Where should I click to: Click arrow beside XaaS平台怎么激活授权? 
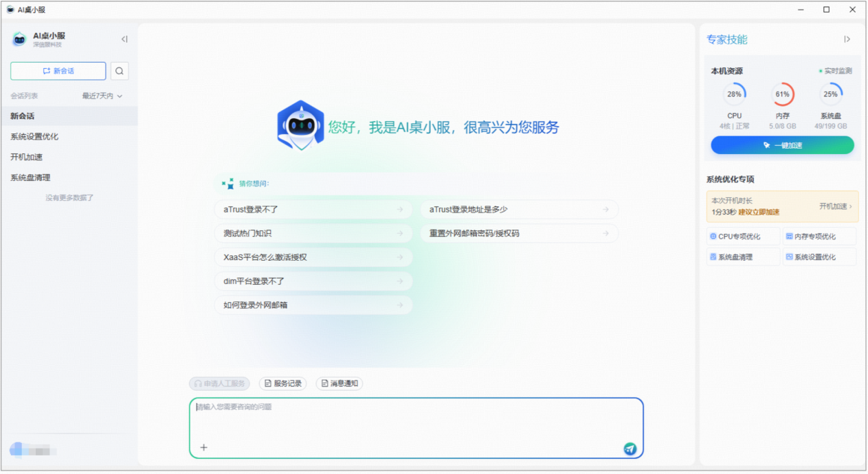coord(399,257)
